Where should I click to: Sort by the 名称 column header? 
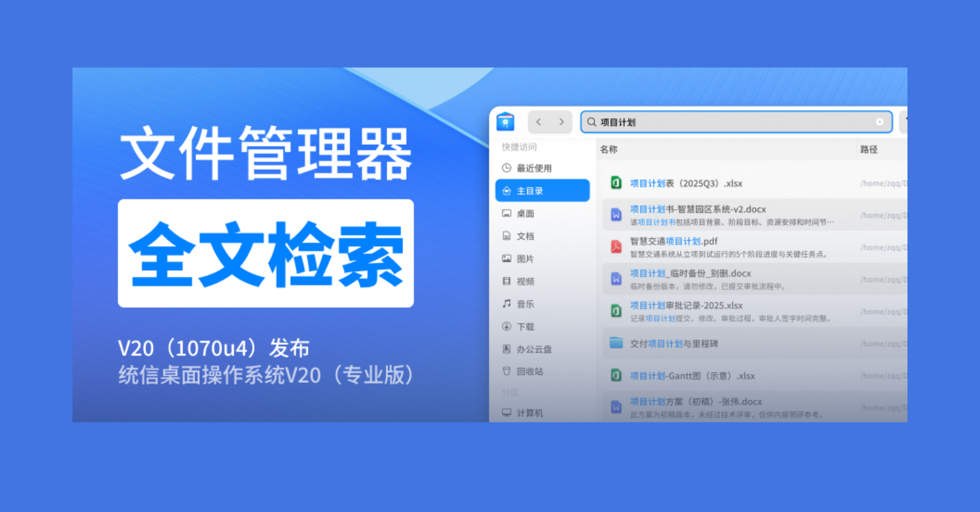[609, 149]
